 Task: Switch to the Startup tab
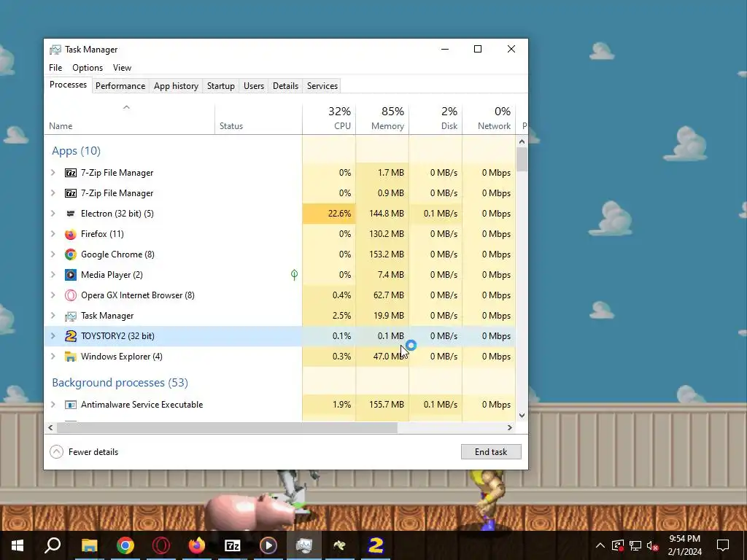(220, 86)
